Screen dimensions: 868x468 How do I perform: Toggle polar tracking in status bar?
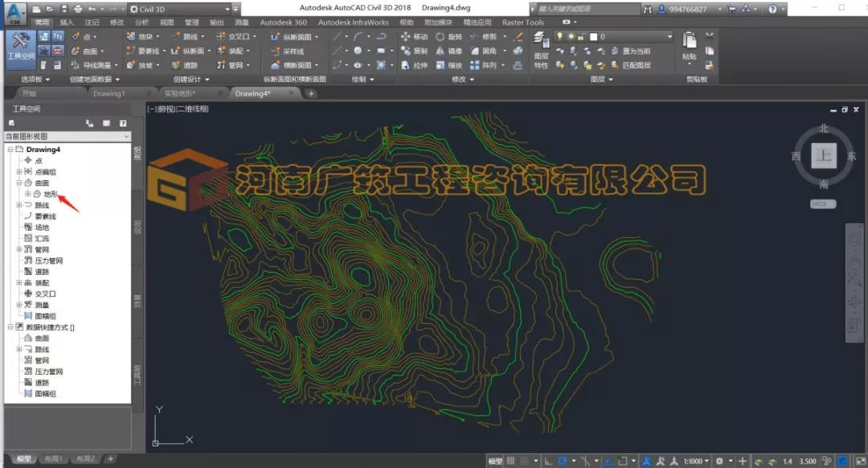point(563,461)
